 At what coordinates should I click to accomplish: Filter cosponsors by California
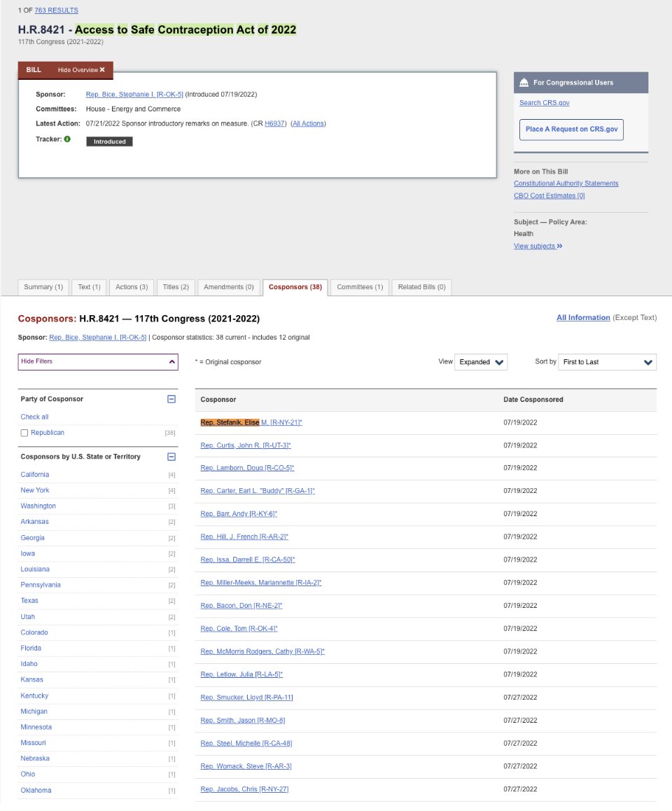[x=34, y=475]
